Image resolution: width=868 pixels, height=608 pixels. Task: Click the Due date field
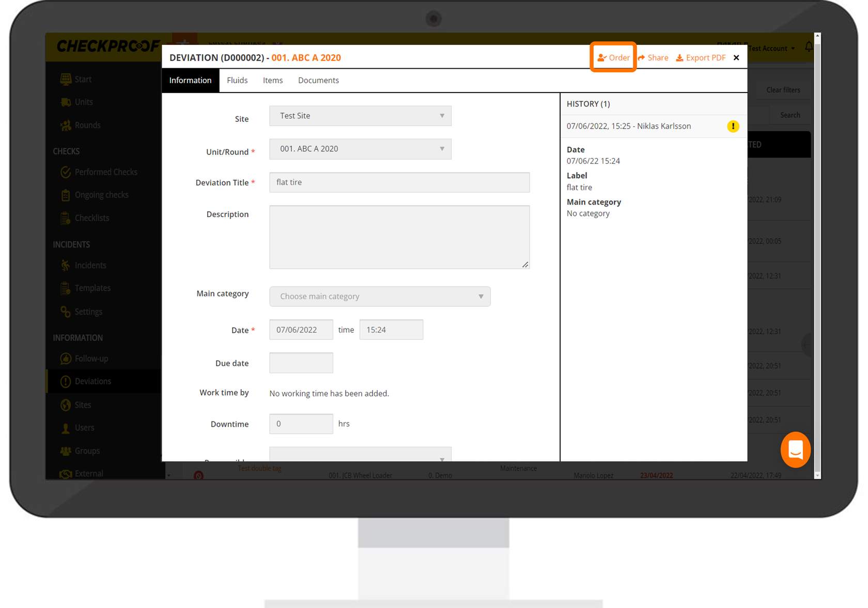[x=301, y=363]
